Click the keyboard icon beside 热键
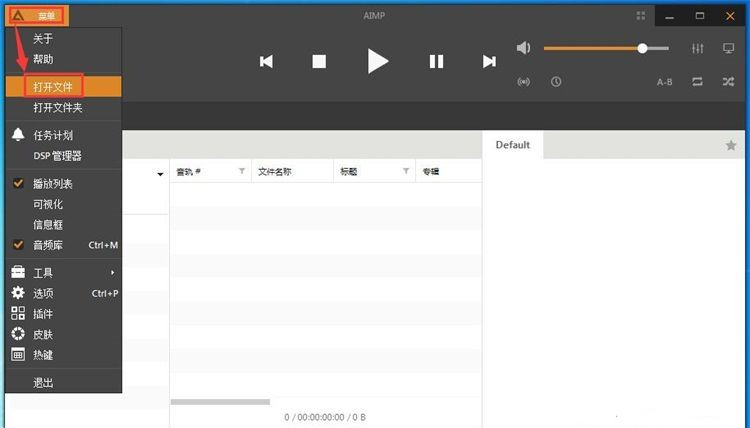This screenshot has width=750, height=428. [18, 354]
